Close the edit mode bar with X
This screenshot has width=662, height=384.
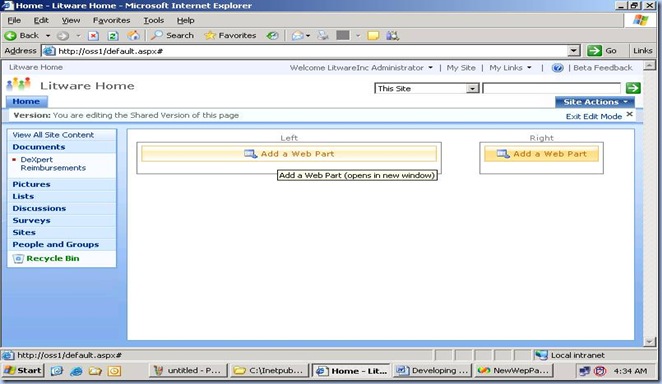click(629, 114)
